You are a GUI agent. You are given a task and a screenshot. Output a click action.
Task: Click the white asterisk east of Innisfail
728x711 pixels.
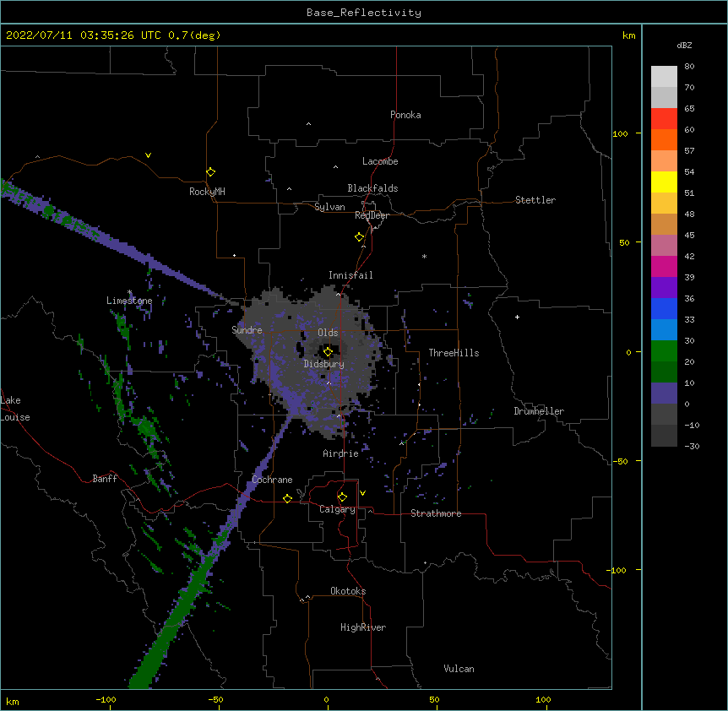tap(424, 256)
